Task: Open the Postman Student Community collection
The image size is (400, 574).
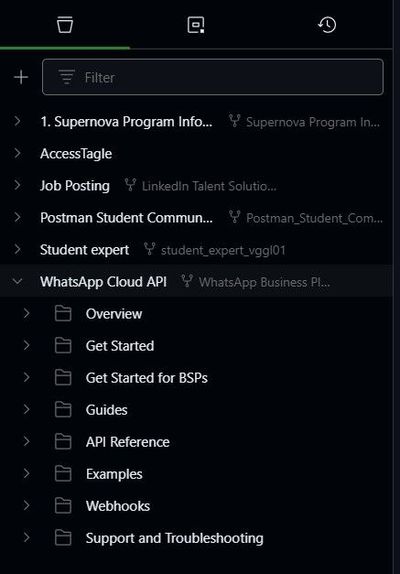Action: tap(126, 217)
